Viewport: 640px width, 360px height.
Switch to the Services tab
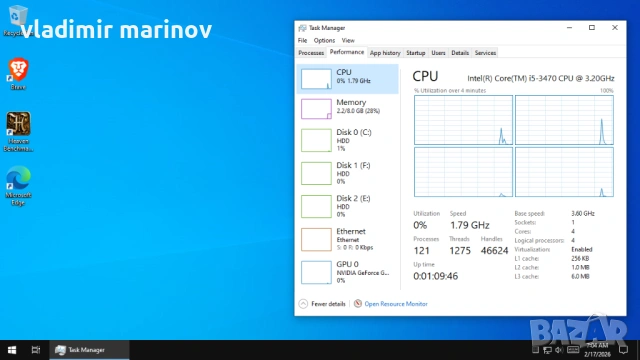[485, 53]
